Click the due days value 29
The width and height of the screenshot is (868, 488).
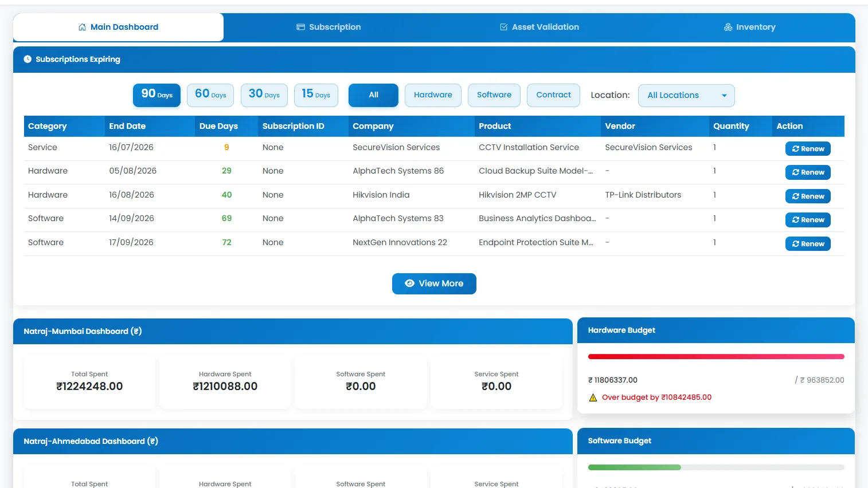click(226, 171)
